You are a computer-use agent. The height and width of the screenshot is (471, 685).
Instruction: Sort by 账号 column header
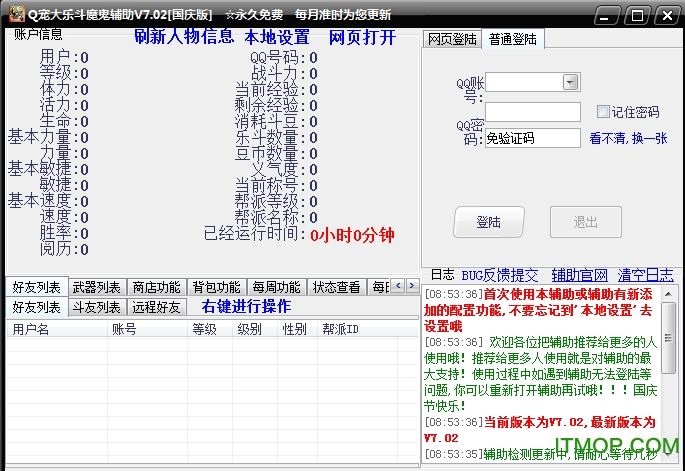[x=148, y=329]
